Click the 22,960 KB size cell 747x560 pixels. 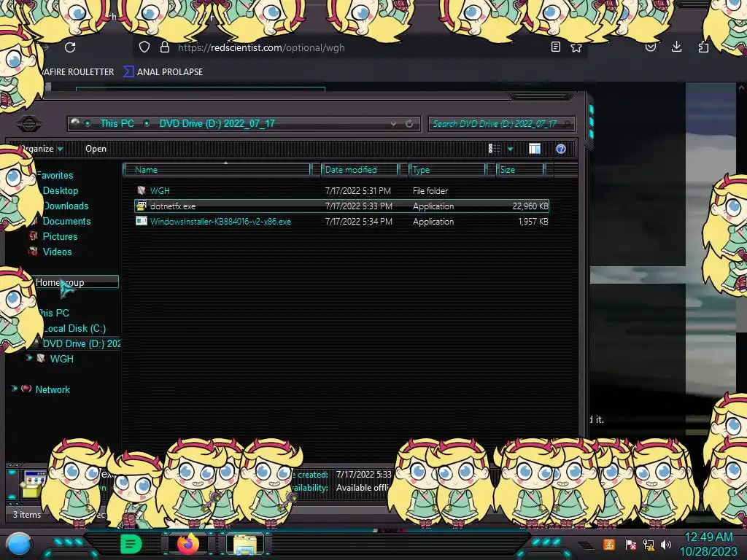point(530,206)
